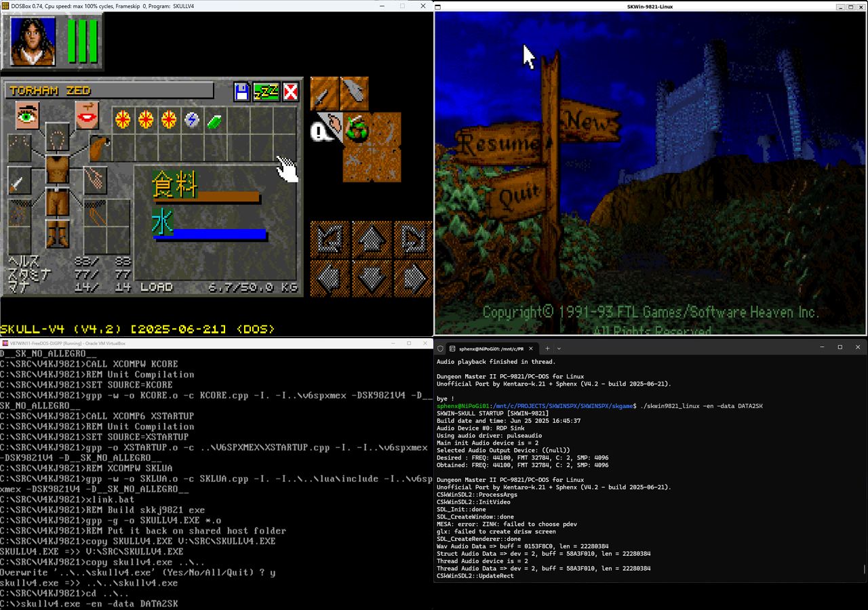Click the grey blade action icon
The width and height of the screenshot is (868, 610).
coord(354,94)
